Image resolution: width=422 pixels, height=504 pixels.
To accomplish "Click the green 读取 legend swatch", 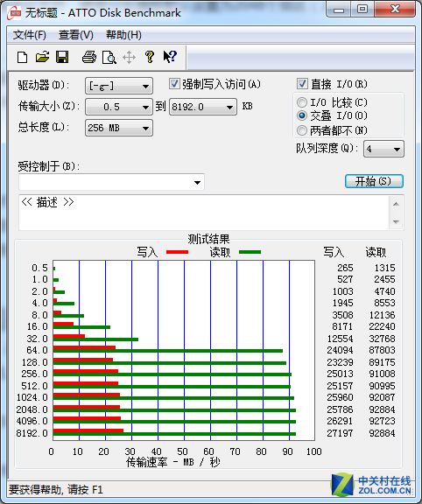I will click(250, 252).
